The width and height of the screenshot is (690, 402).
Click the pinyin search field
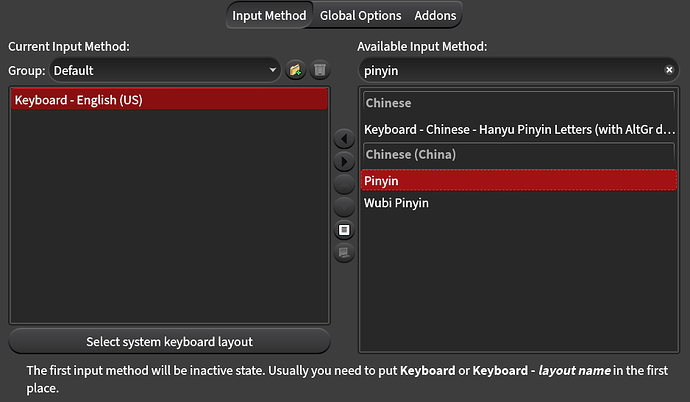click(505, 71)
